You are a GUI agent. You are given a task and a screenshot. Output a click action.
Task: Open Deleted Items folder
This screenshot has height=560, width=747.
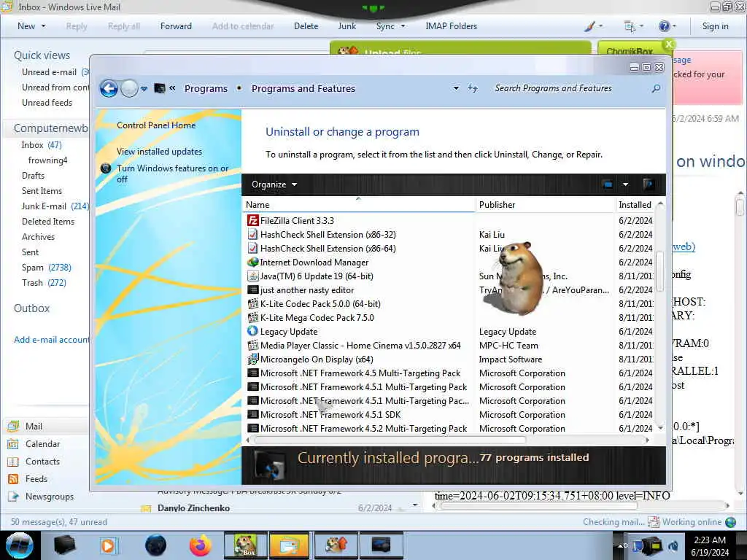pos(48,222)
